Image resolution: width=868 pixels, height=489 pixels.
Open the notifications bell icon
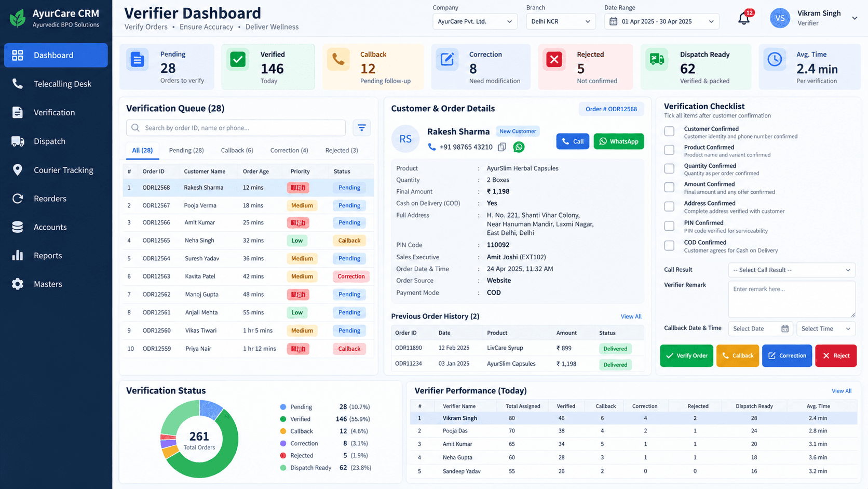pos(744,19)
